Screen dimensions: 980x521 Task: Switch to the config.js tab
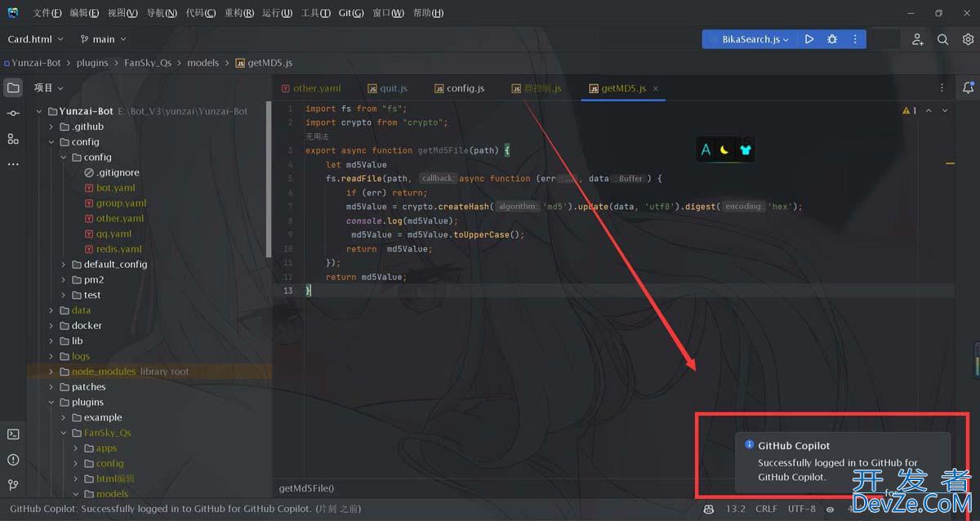(x=459, y=88)
